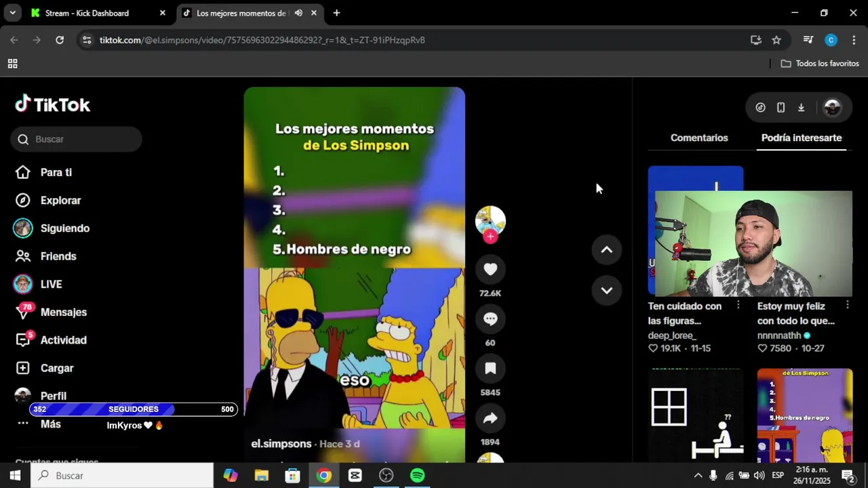Open the Chrome tab search dropdown

tap(12, 13)
